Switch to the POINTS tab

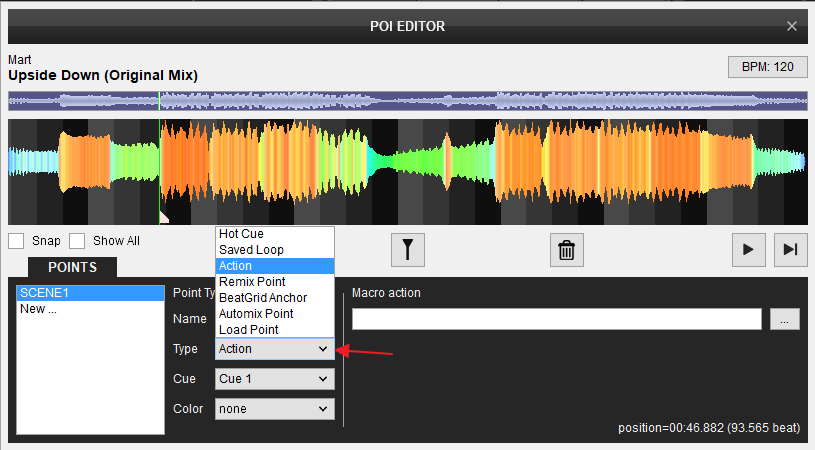pyautogui.click(x=72, y=267)
